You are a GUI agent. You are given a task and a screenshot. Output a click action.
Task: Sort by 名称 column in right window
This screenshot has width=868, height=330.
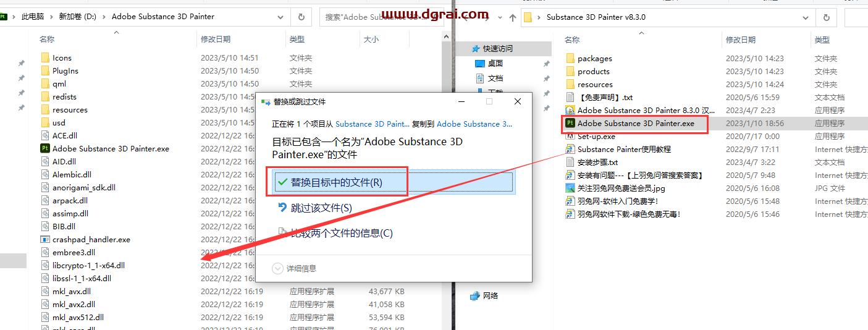pyautogui.click(x=572, y=40)
